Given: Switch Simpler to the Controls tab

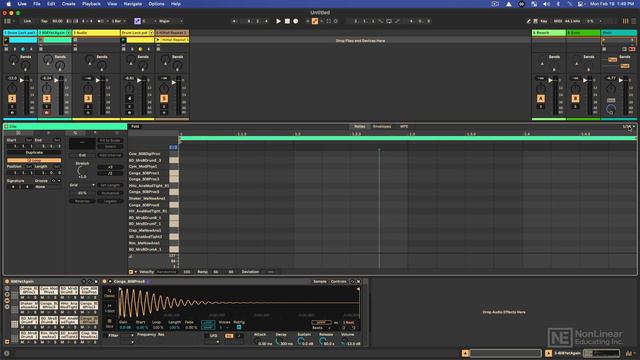Looking at the screenshot, I should 338,282.
